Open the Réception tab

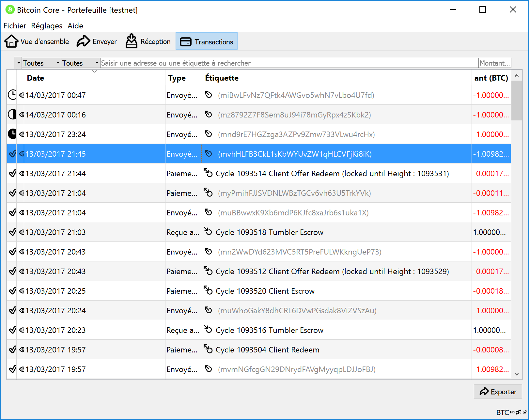click(x=148, y=41)
